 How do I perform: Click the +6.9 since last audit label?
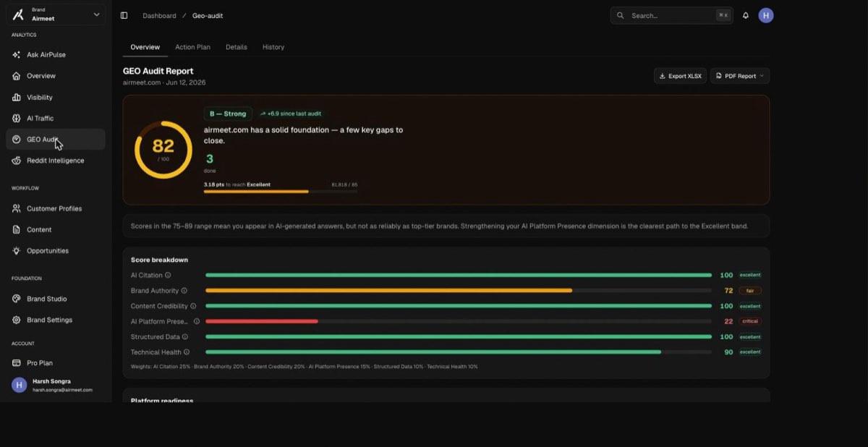click(291, 114)
